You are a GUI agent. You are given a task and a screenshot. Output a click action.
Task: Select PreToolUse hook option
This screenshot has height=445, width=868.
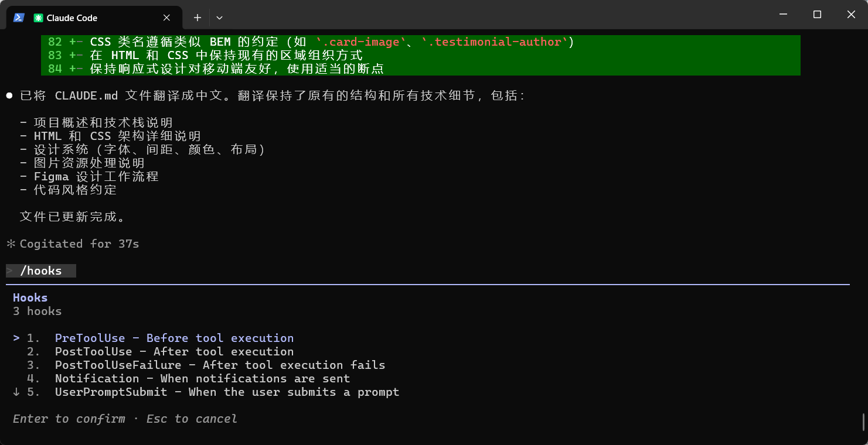coord(174,338)
